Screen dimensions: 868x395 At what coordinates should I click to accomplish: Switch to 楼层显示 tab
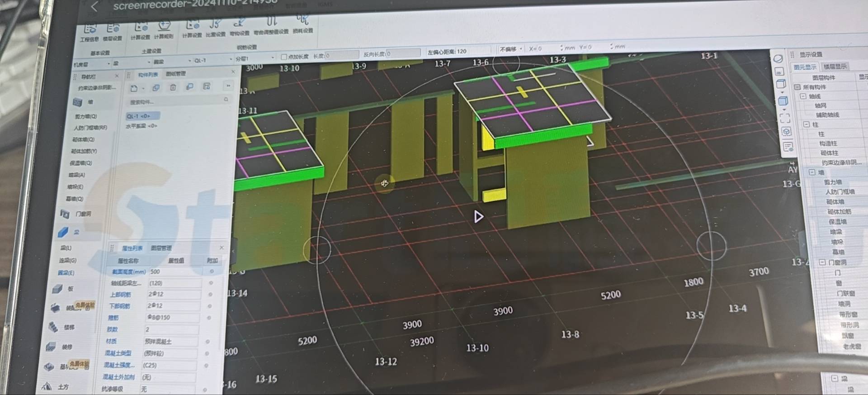point(835,67)
